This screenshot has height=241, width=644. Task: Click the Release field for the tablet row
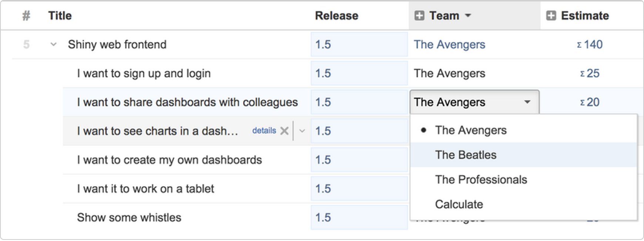359,189
